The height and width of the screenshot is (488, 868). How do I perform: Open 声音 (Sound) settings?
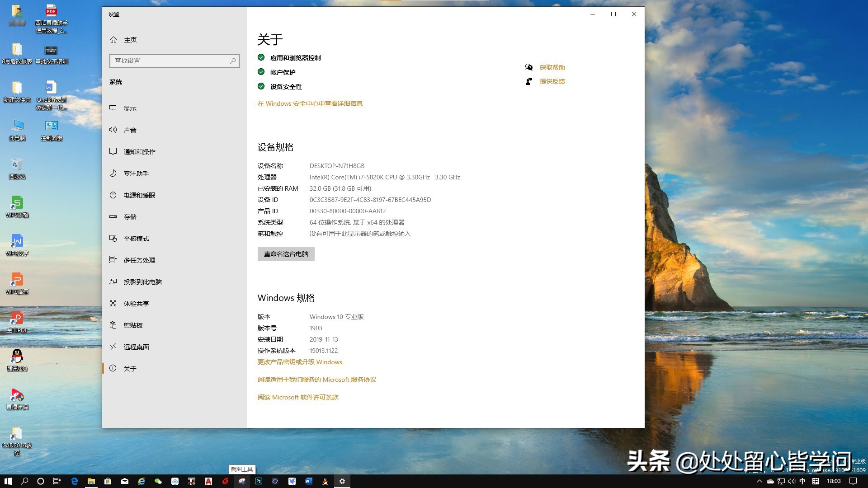pyautogui.click(x=130, y=130)
